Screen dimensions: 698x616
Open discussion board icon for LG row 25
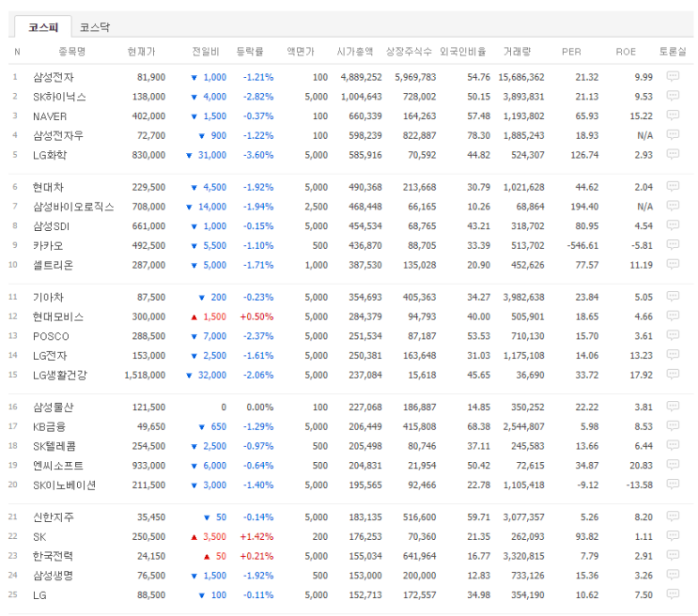[673, 594]
